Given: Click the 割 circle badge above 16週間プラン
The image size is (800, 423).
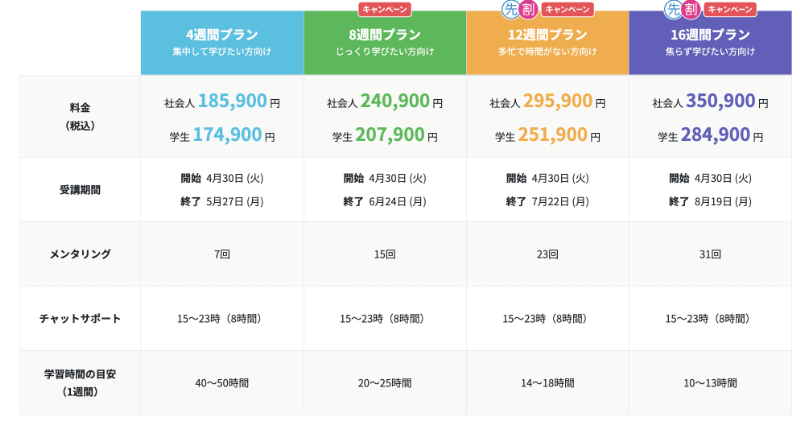Looking at the screenshot, I should pyautogui.click(x=691, y=9).
